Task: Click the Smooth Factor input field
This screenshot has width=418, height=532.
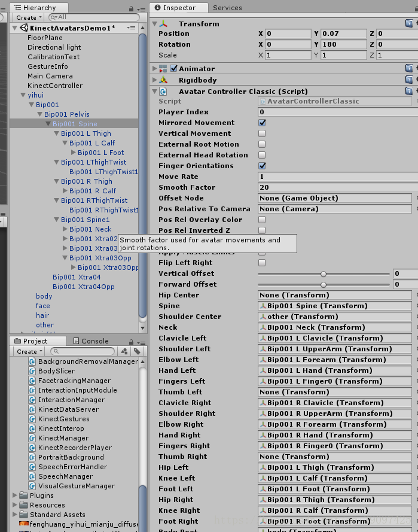Action: click(335, 187)
